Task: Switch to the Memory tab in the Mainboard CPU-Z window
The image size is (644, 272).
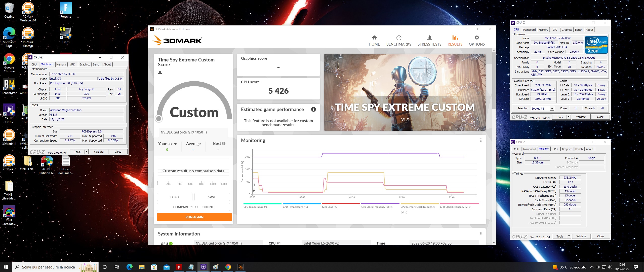Action: click(61, 64)
